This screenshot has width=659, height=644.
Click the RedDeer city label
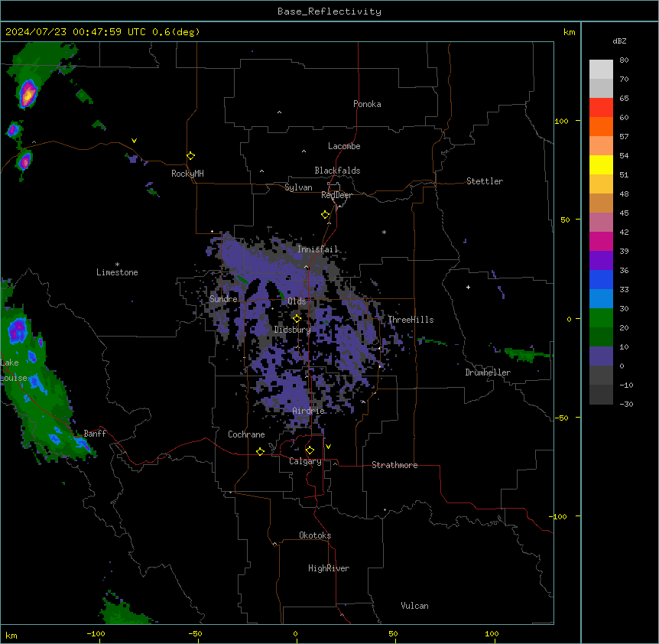click(336, 195)
